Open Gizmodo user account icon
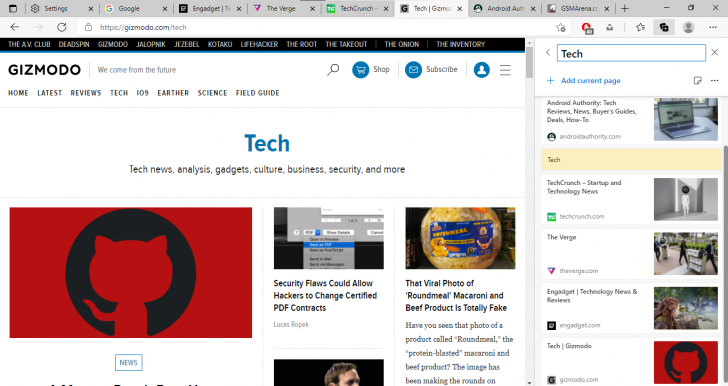728x386 pixels. coord(481,70)
